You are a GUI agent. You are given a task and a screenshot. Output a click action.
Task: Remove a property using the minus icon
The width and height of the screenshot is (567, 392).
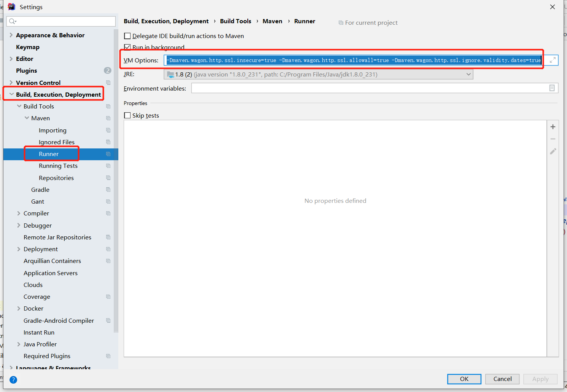553,139
